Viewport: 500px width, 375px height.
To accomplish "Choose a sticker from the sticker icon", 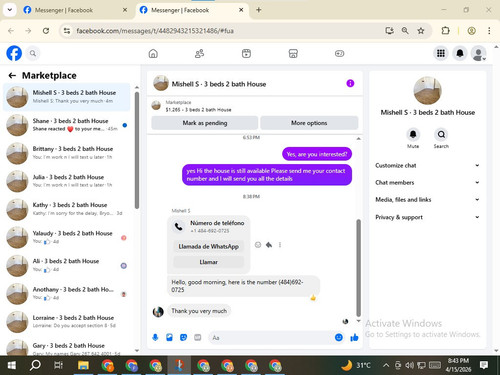I will (183, 338).
